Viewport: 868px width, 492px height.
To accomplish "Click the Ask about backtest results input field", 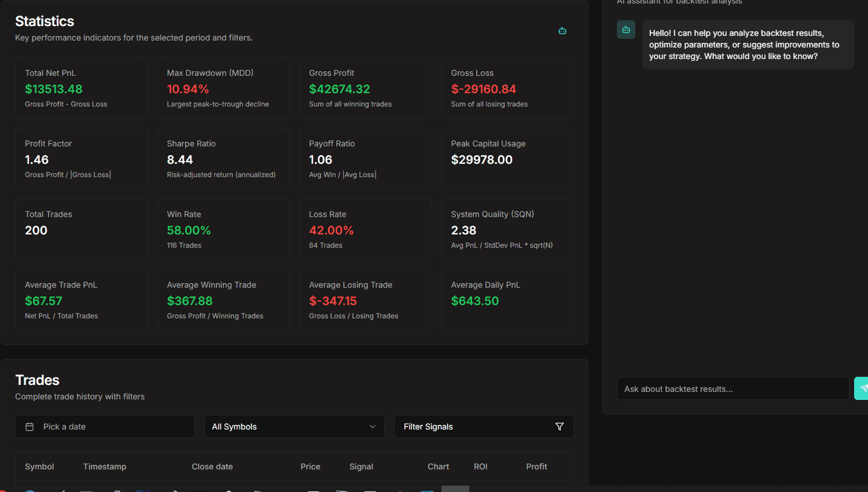I will tap(733, 388).
